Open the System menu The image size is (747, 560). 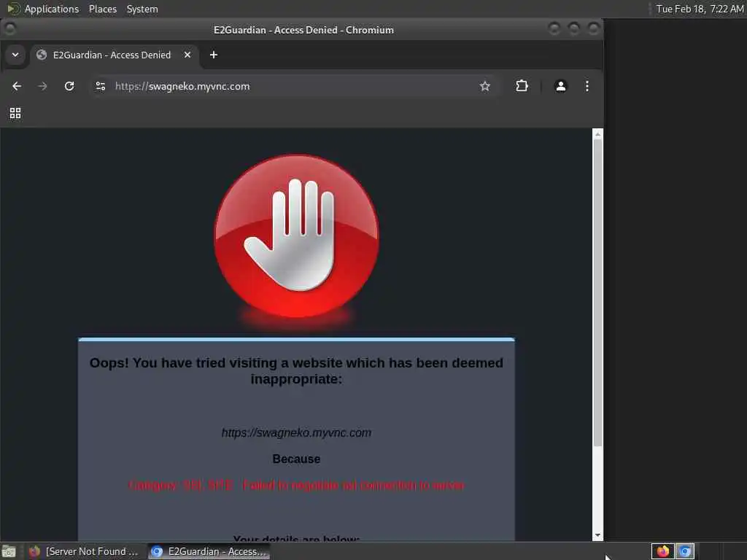click(x=142, y=9)
